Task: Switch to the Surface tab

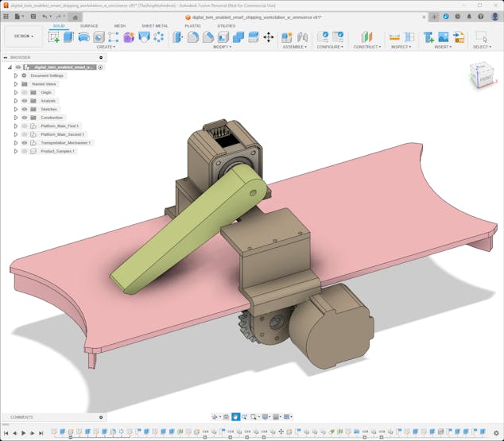Action: pos(89,25)
